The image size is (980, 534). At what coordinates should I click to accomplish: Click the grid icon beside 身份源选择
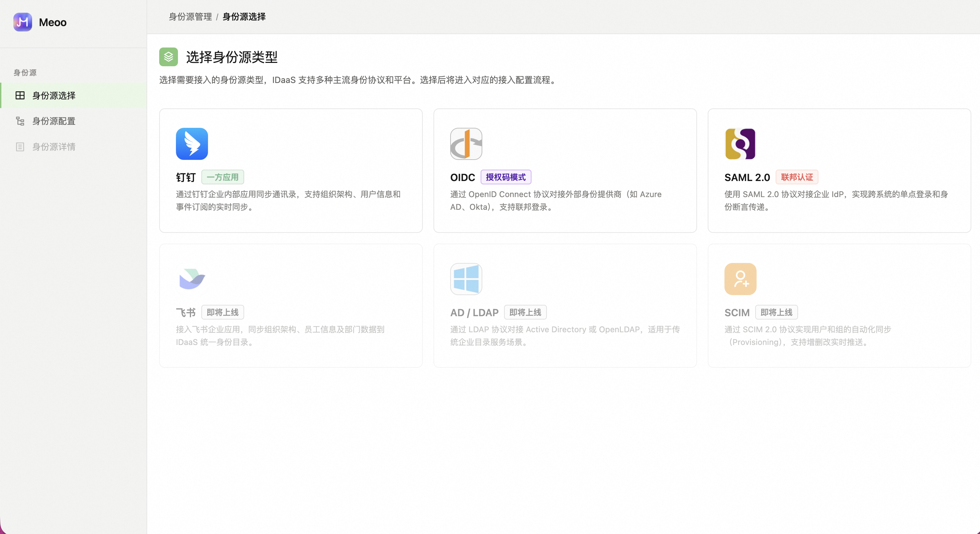[20, 96]
